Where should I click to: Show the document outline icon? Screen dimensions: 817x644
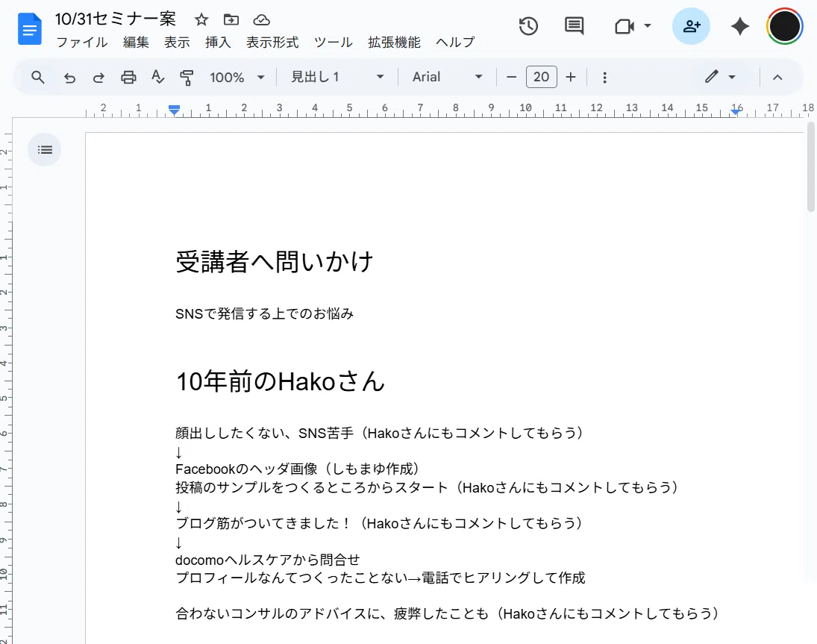(x=45, y=150)
